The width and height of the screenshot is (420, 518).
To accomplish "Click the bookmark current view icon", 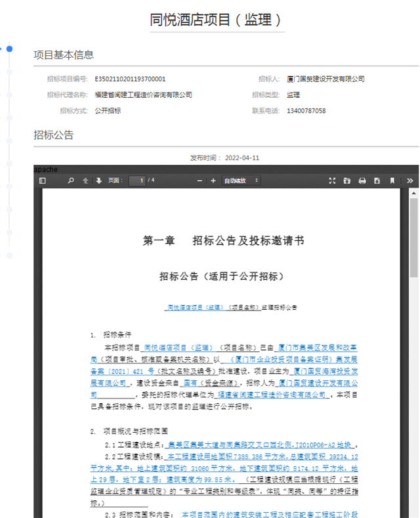I will pyautogui.click(x=392, y=181).
